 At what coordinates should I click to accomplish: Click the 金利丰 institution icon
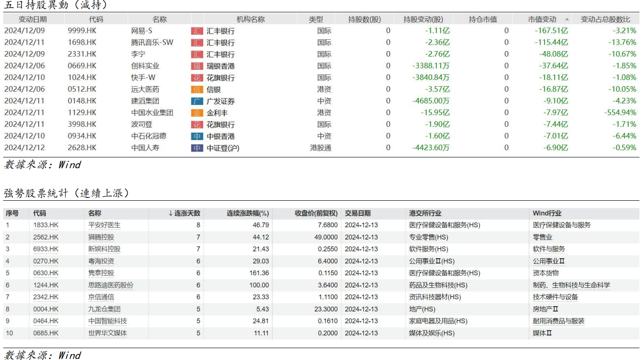tap(197, 113)
